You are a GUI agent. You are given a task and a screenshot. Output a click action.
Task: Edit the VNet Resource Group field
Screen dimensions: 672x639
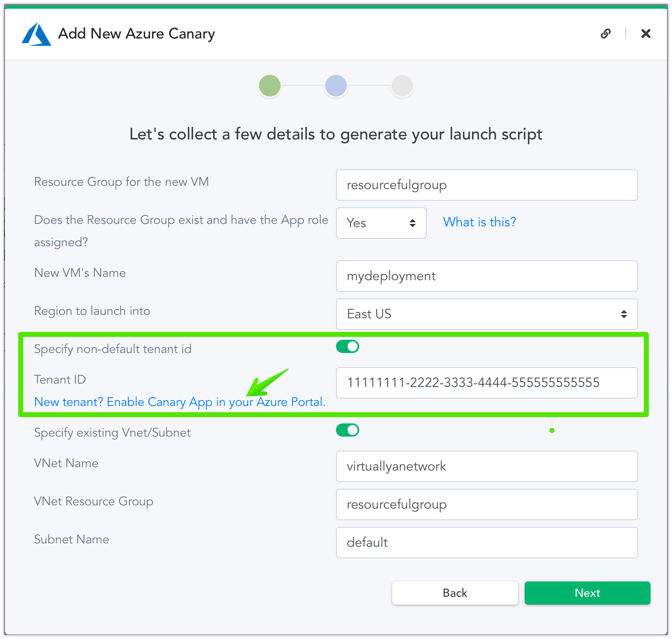tap(487, 504)
